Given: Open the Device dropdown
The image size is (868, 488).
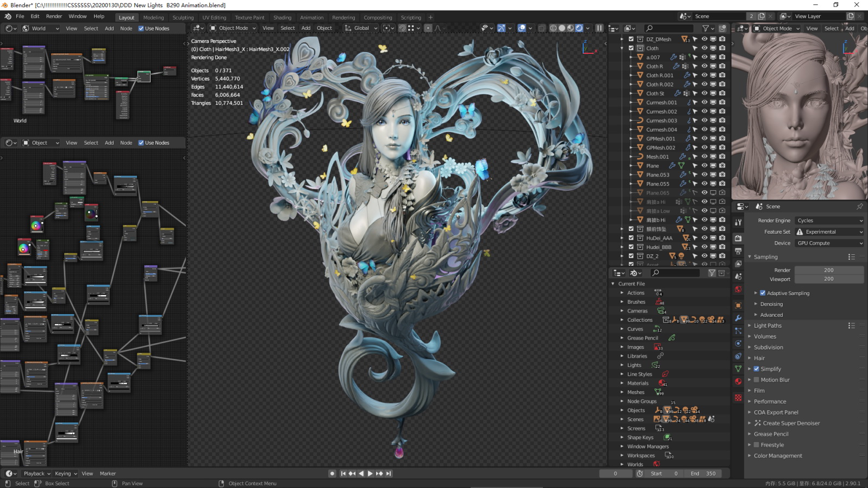Looking at the screenshot, I should point(829,243).
